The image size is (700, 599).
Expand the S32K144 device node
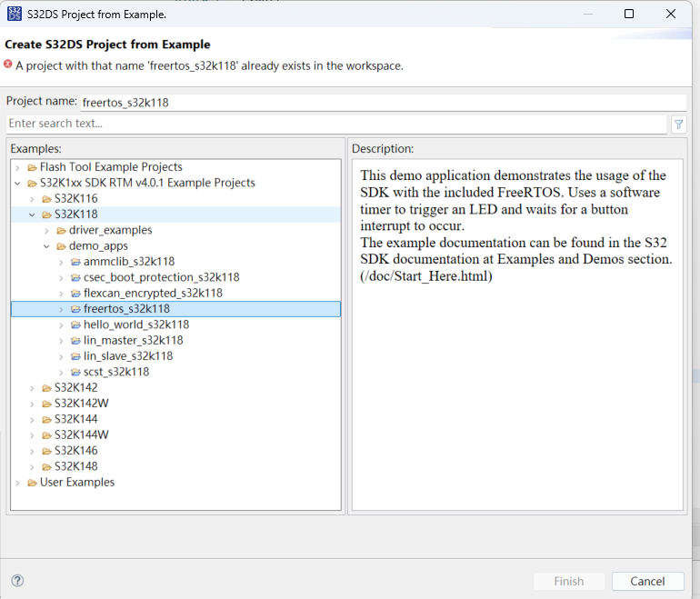click(32, 420)
